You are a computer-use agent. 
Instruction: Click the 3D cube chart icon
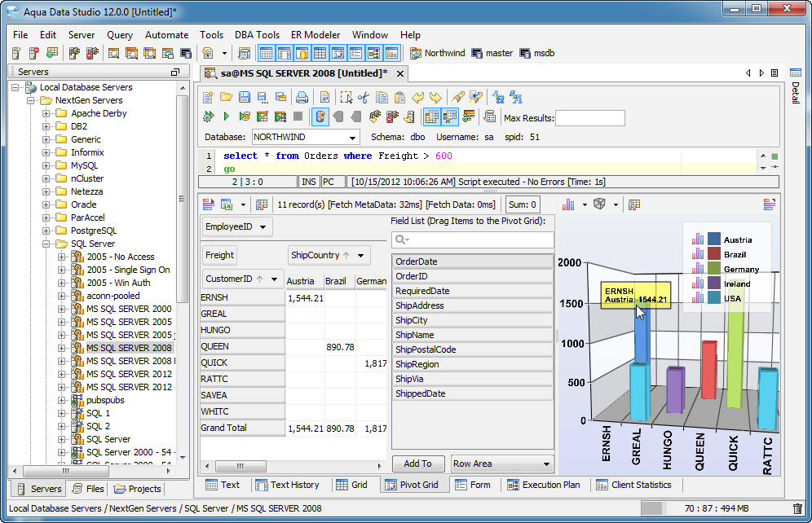(x=599, y=204)
